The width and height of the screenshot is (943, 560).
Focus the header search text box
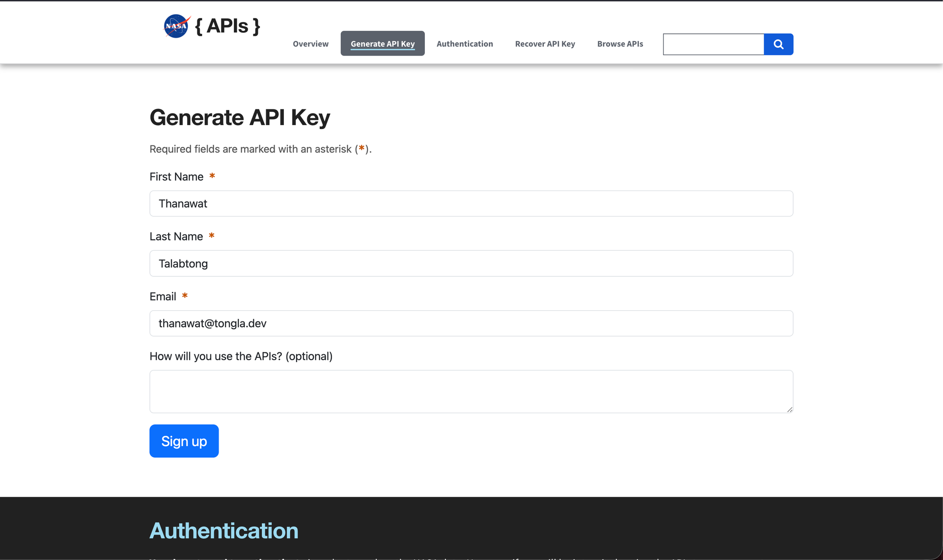coord(713,44)
